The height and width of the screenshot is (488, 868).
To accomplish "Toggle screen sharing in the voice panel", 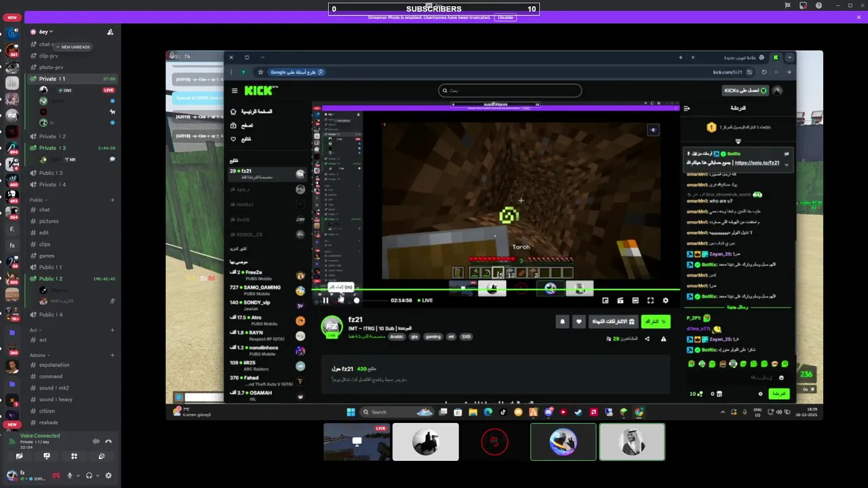I will point(47,456).
